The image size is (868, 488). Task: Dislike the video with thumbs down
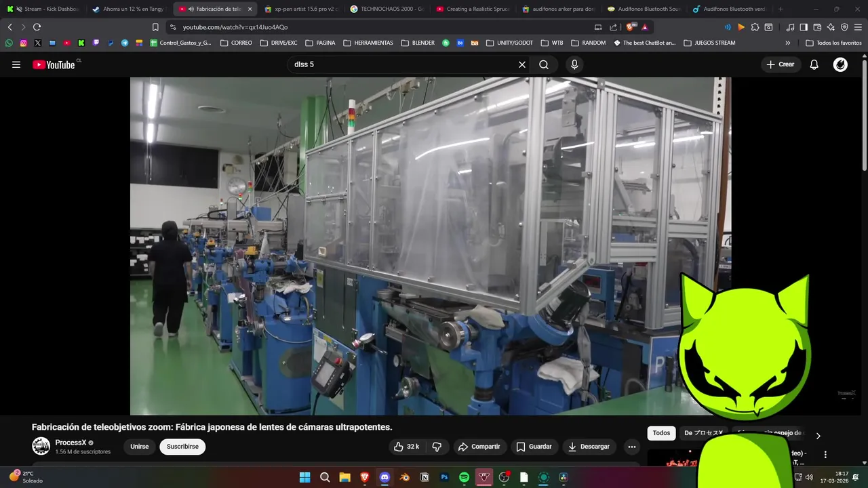[437, 447]
